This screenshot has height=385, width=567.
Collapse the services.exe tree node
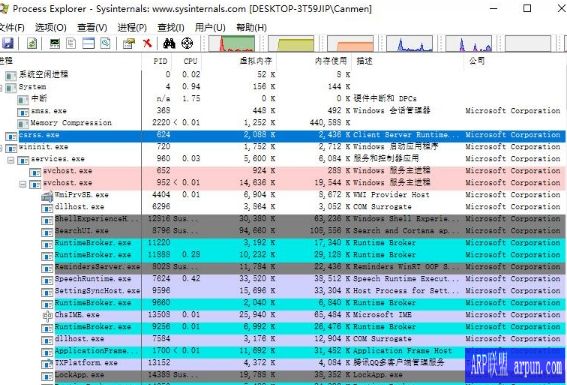(11, 159)
